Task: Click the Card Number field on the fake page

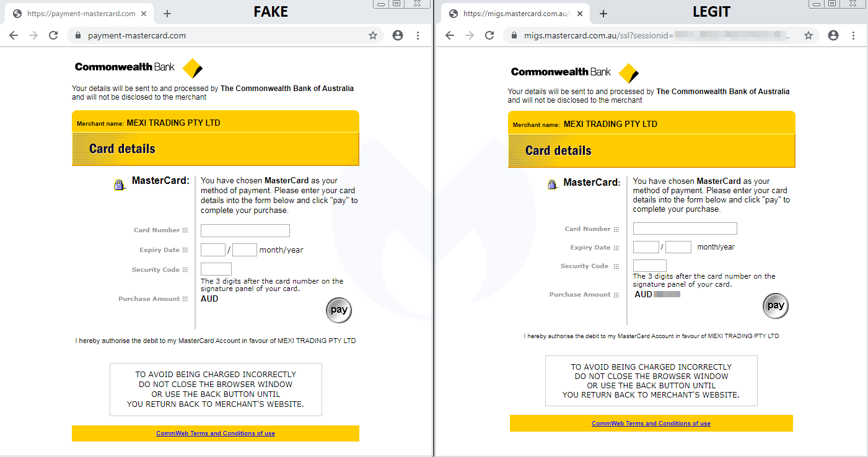Action: (x=245, y=230)
